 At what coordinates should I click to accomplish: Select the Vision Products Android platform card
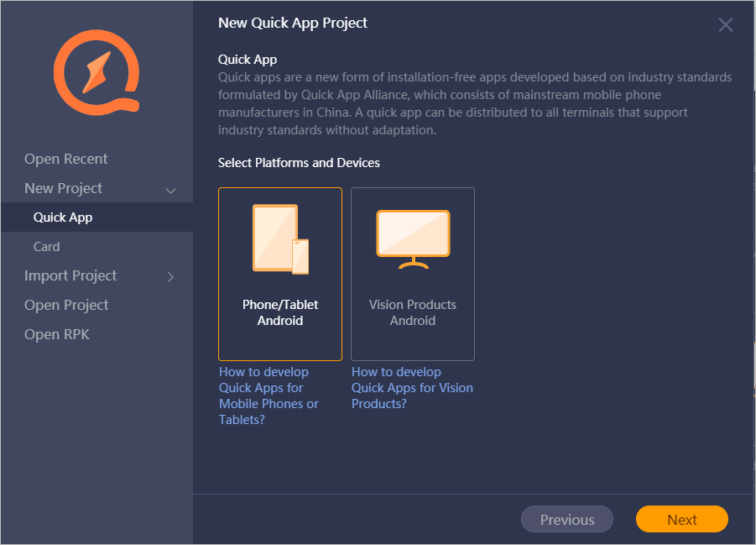tap(412, 274)
